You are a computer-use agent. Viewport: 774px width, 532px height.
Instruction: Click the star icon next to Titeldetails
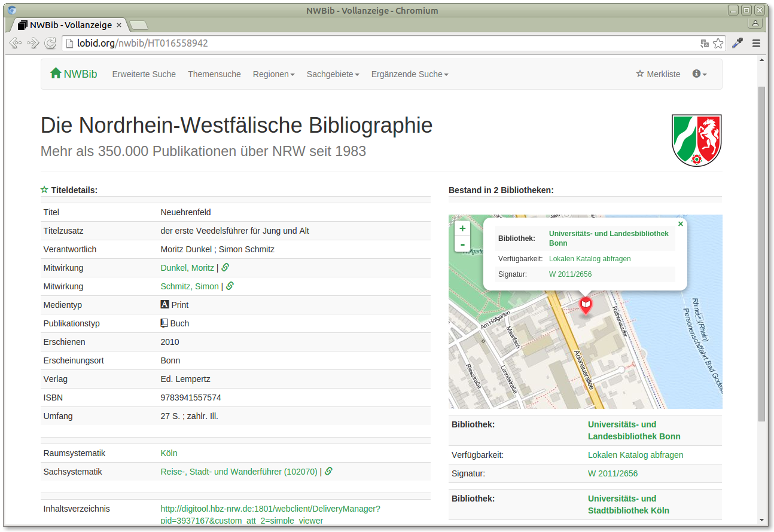coord(44,189)
